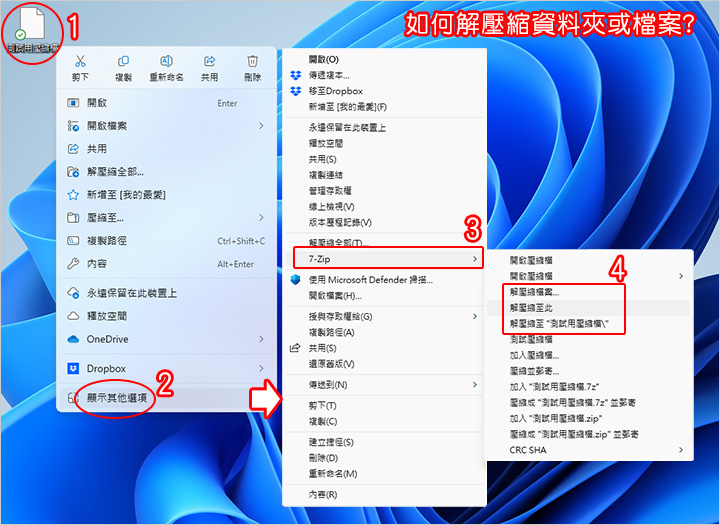Expand the Dropbox submenu chevron in modern menu
The image size is (720, 525).
tap(261, 368)
